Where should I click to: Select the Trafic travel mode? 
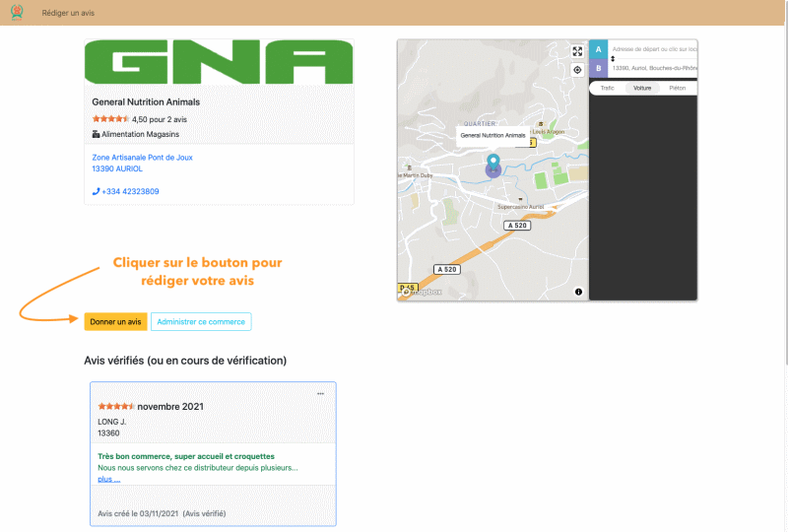(607, 88)
